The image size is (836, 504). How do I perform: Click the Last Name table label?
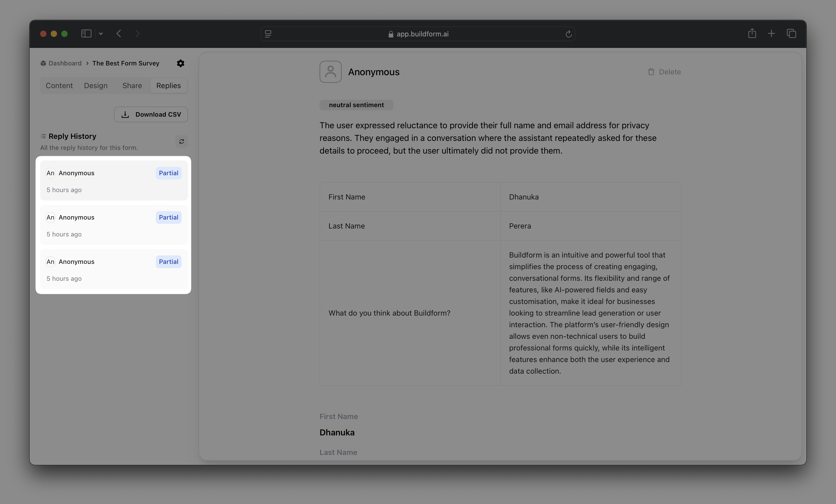point(346,226)
